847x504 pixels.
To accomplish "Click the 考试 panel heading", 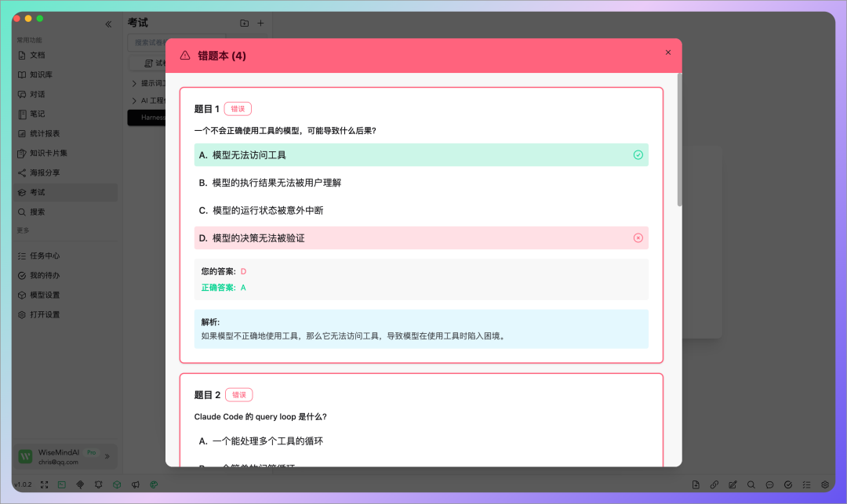I will tap(138, 23).
